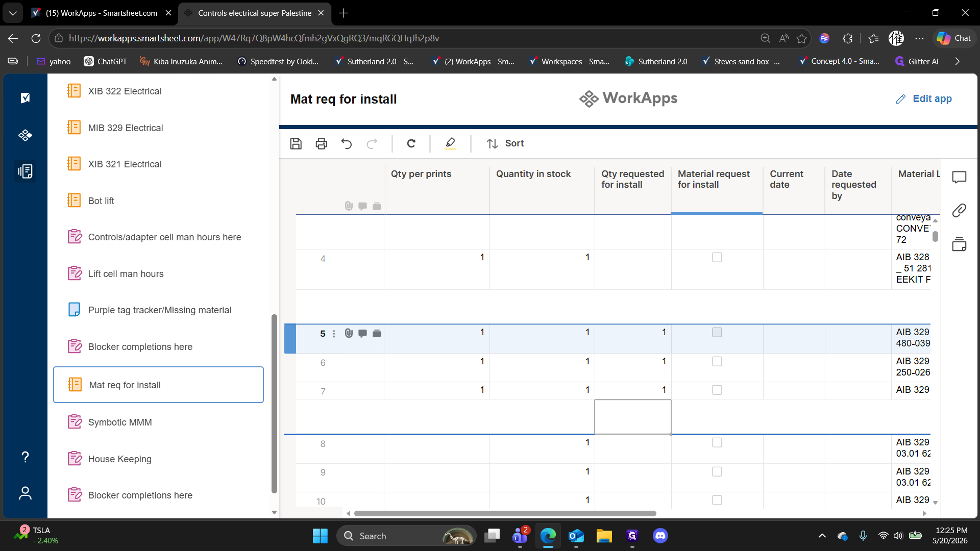The image size is (980, 551).
Task: Open the conversations panel icon
Action: pos(959,178)
